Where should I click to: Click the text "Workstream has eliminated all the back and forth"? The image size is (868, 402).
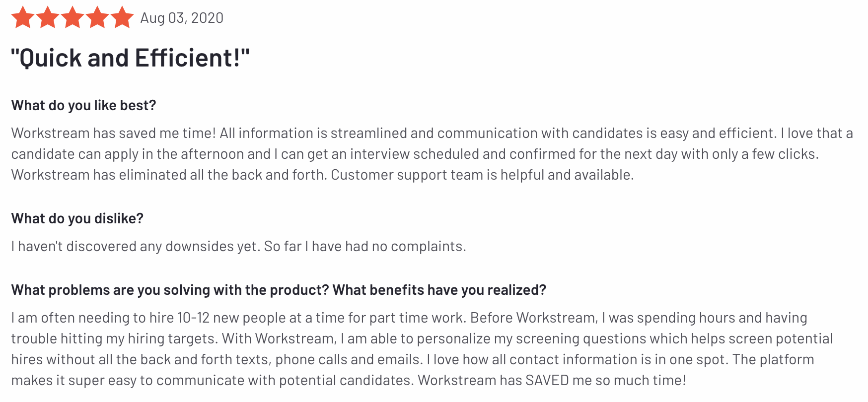[x=169, y=175]
